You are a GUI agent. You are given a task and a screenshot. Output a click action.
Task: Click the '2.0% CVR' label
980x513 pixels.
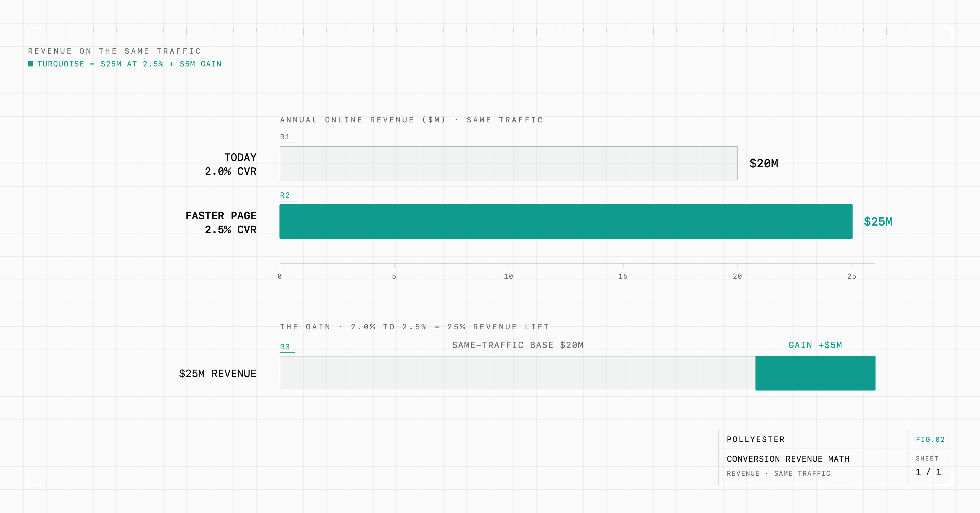(230, 171)
